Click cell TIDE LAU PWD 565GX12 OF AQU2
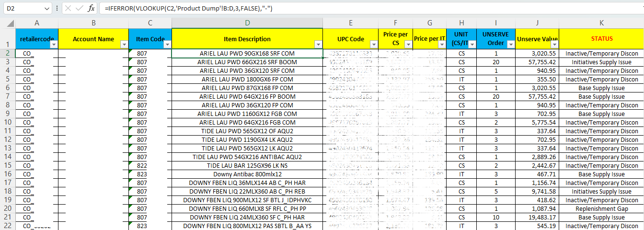The width and height of the screenshot is (644, 230). 247,131
